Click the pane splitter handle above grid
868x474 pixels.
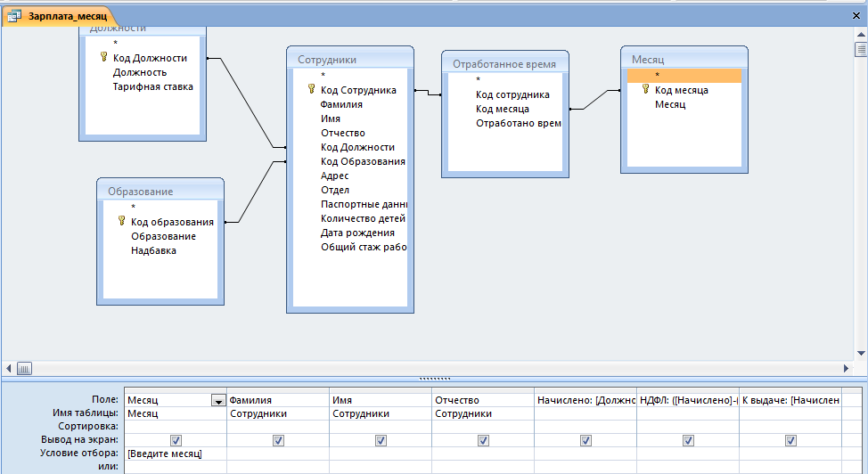(x=435, y=379)
